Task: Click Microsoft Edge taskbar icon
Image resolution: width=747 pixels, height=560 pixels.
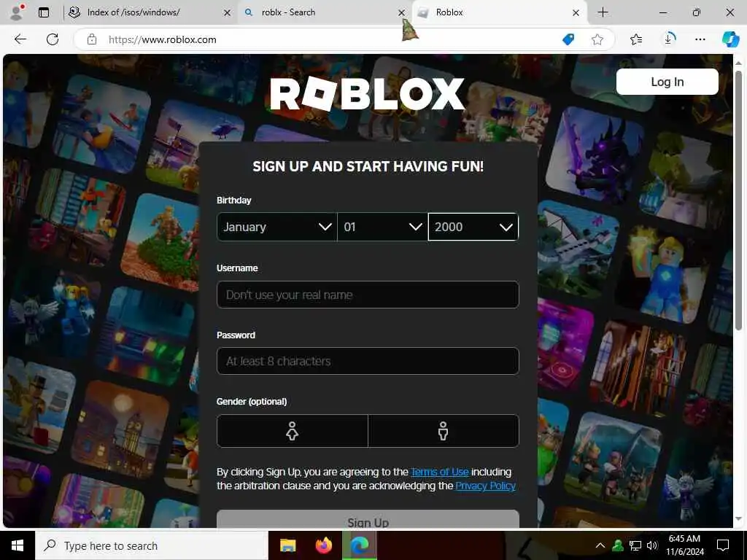Action: [360, 545]
